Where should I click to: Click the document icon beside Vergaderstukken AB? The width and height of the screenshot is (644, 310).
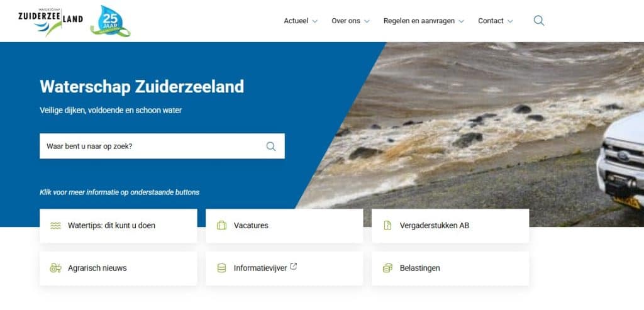387,225
